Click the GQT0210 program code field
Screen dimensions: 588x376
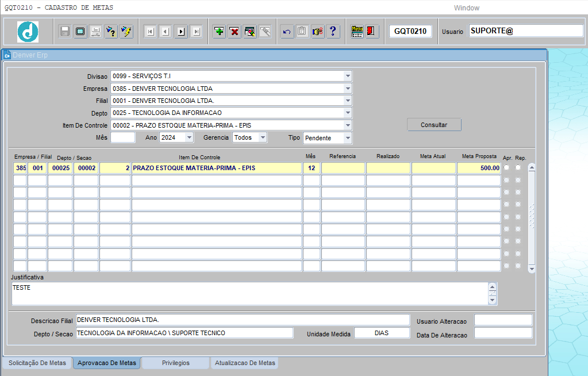[410, 31]
